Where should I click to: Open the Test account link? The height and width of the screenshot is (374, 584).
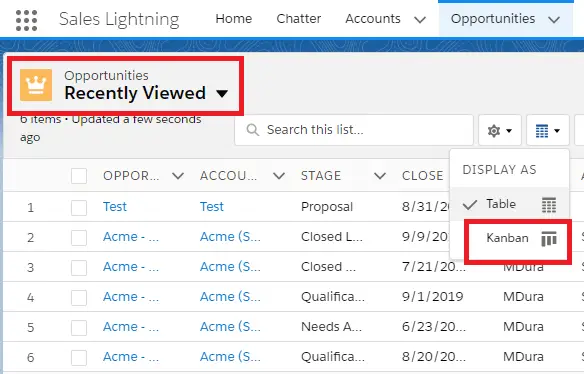click(x=212, y=207)
